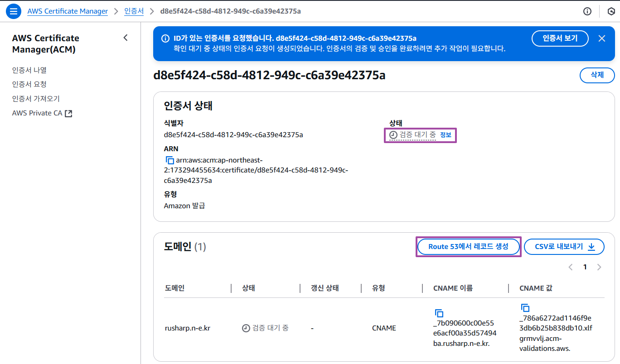
Task: Click 도메인 column header
Action: coord(174,288)
